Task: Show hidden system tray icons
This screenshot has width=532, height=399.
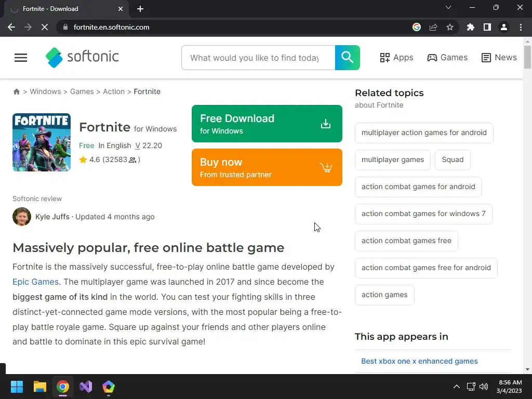Action: (x=457, y=387)
